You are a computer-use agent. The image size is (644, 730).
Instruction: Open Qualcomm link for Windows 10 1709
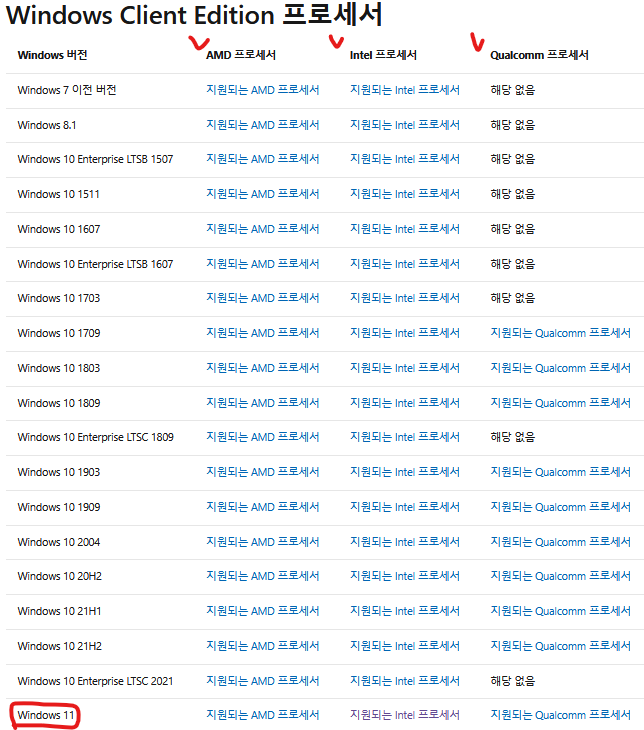coord(560,333)
